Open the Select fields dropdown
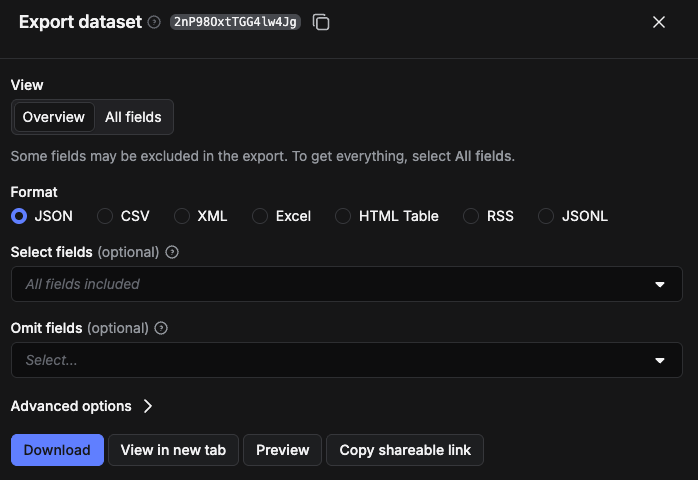 tap(346, 284)
